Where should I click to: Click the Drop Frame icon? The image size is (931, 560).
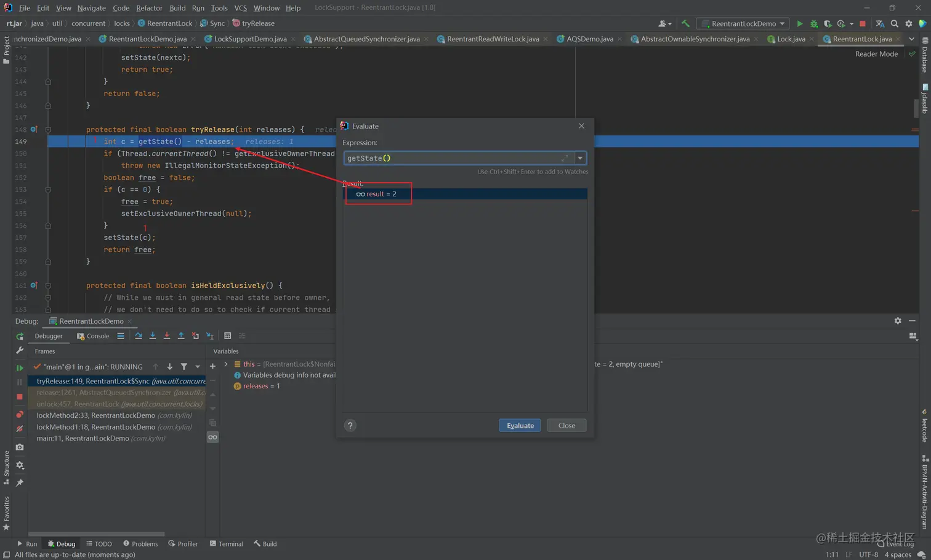tap(195, 336)
